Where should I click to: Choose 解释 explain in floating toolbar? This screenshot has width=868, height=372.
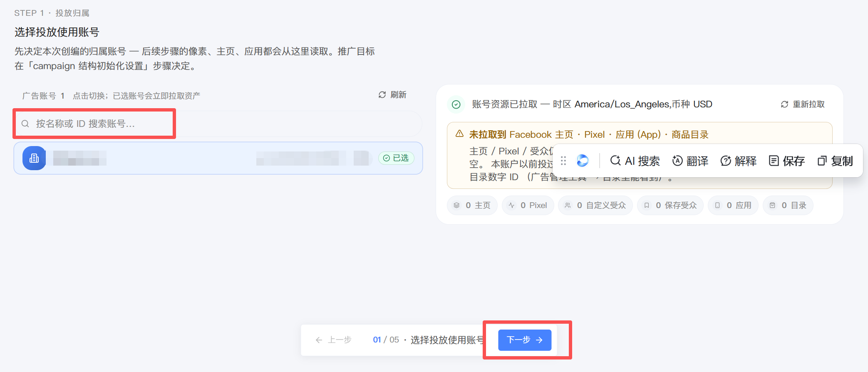tap(739, 161)
